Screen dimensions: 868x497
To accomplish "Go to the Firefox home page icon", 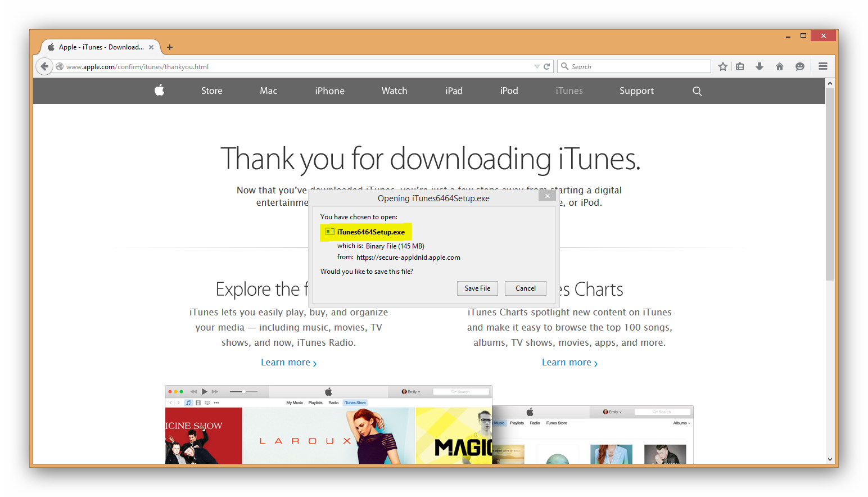I will pos(780,66).
